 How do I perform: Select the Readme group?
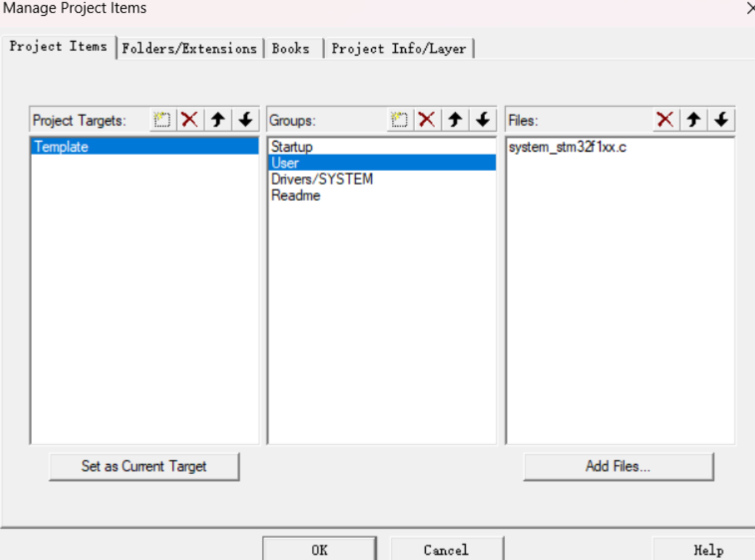coord(382,196)
